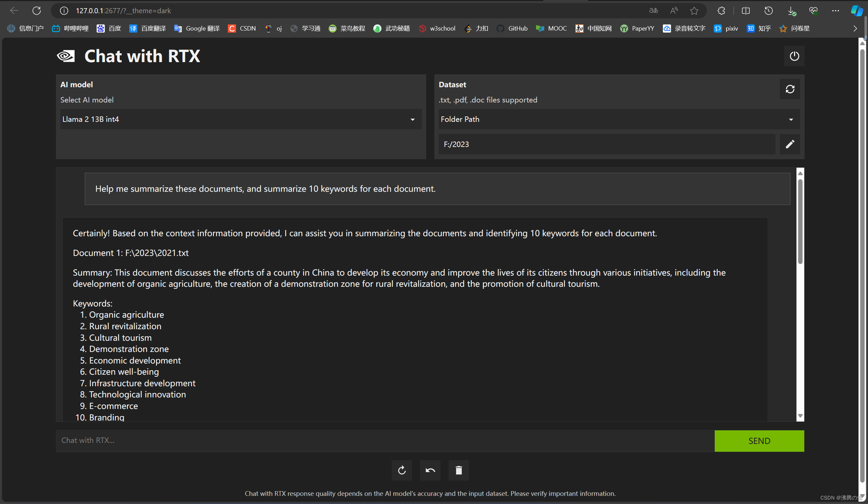Click the 'Document 1: F:\2023\2021.txt' line
Screen dimensions: 868x504
pos(131,253)
